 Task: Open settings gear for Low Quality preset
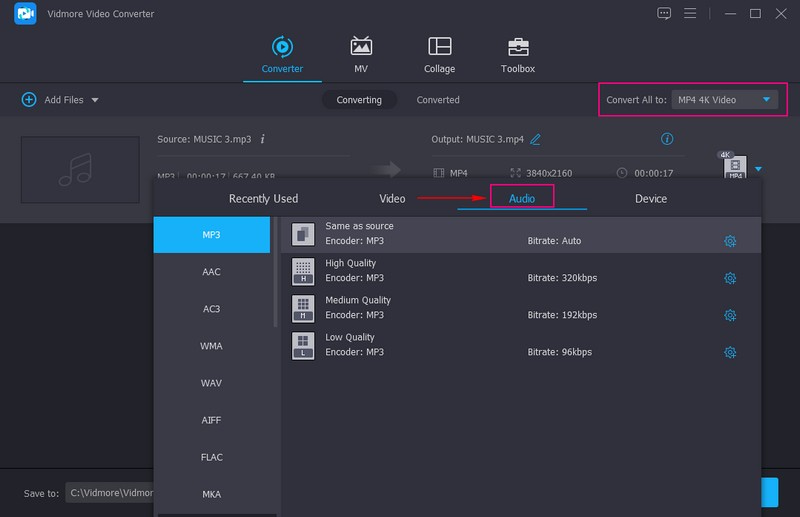point(730,352)
